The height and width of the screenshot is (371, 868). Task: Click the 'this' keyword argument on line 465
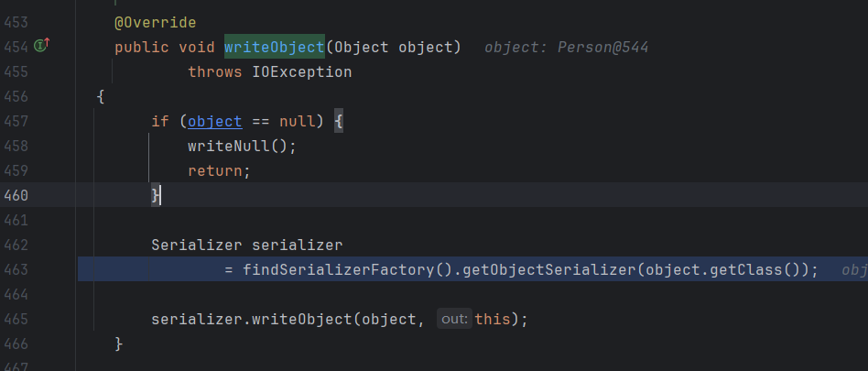494,319
